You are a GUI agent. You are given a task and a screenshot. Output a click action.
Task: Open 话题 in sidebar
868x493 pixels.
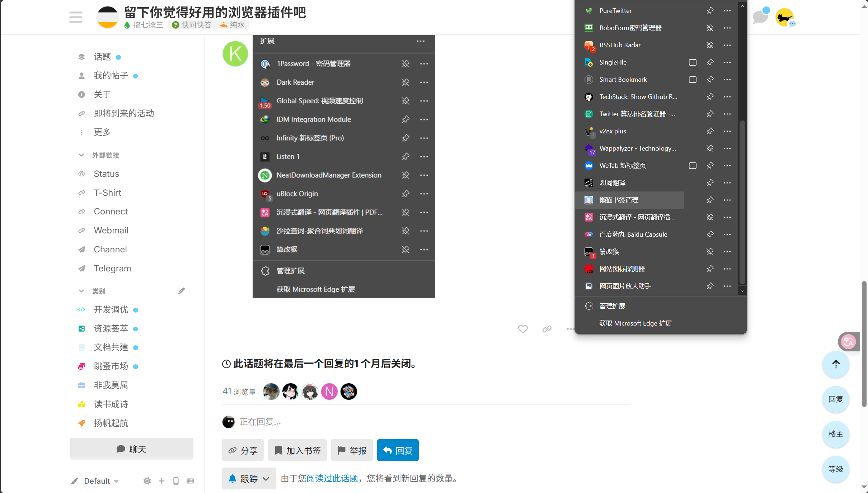[102, 57]
